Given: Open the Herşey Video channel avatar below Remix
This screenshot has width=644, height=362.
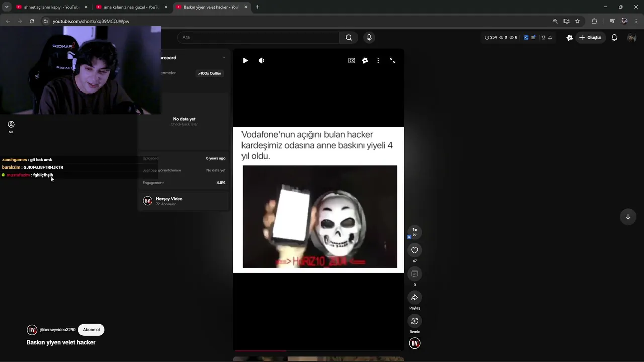Looking at the screenshot, I should click(415, 343).
